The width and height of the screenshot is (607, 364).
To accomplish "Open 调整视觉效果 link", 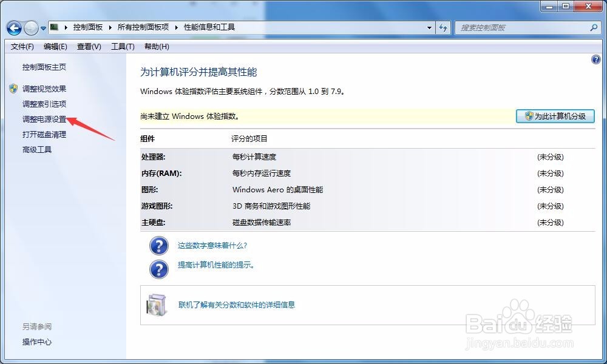I will pos(44,89).
